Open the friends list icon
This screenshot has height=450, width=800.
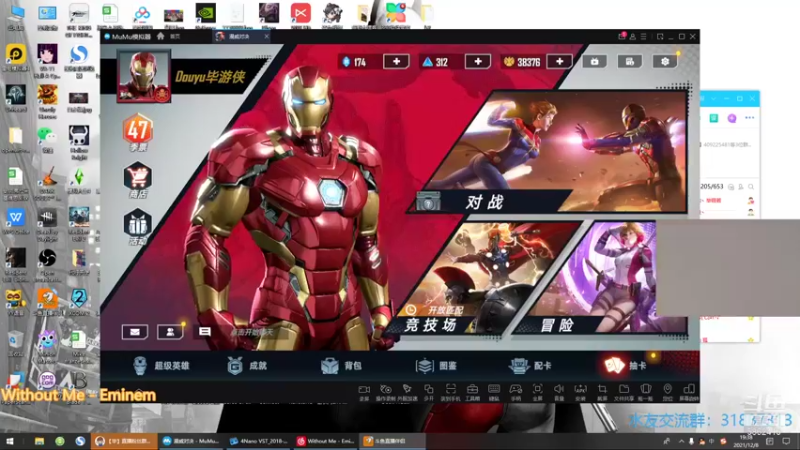(x=170, y=332)
